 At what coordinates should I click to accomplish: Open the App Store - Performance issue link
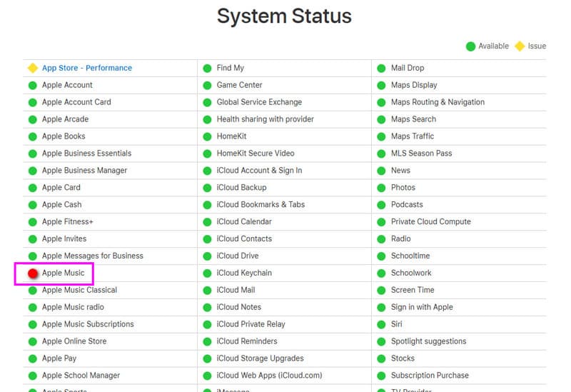click(x=86, y=68)
